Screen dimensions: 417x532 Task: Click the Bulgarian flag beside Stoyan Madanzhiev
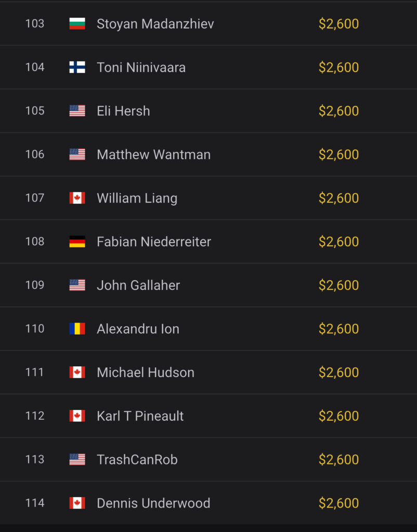click(x=77, y=24)
